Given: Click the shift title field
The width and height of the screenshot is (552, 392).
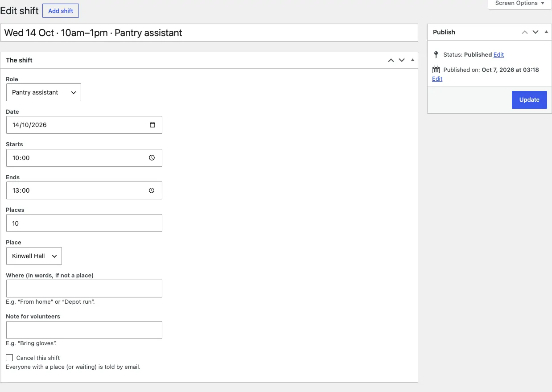Looking at the screenshot, I should pyautogui.click(x=209, y=33).
